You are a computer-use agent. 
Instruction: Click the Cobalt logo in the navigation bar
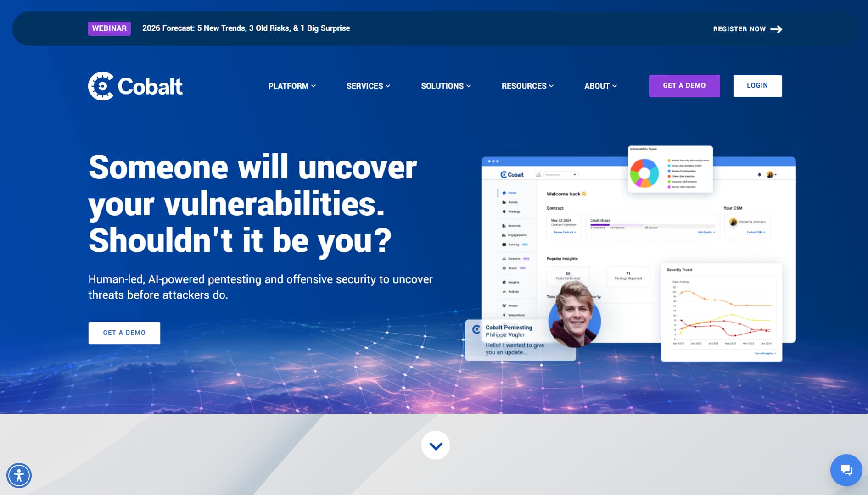(135, 86)
